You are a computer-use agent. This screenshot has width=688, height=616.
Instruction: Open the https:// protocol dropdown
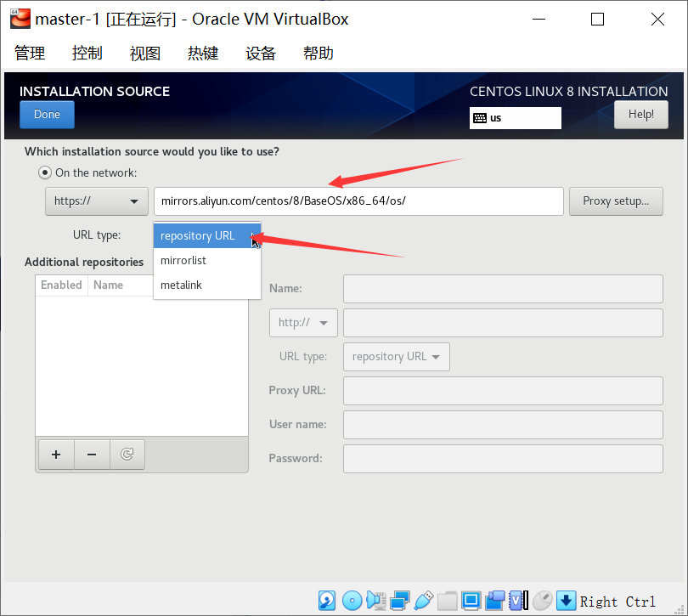pos(97,201)
